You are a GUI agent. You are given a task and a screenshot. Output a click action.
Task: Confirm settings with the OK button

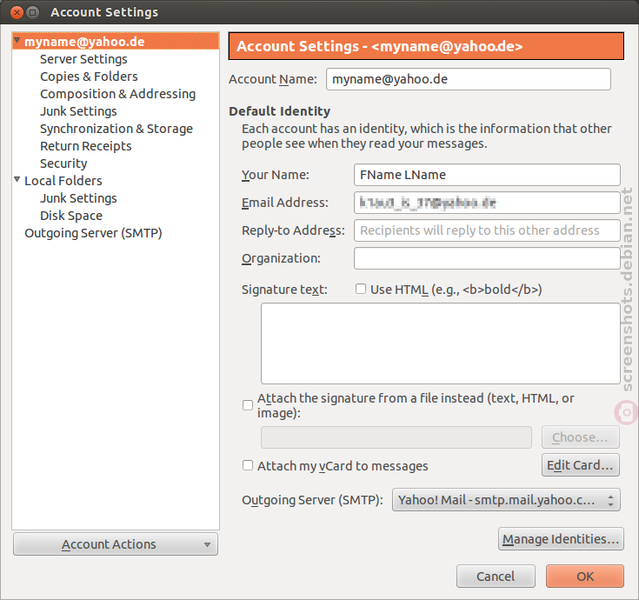coord(585,576)
